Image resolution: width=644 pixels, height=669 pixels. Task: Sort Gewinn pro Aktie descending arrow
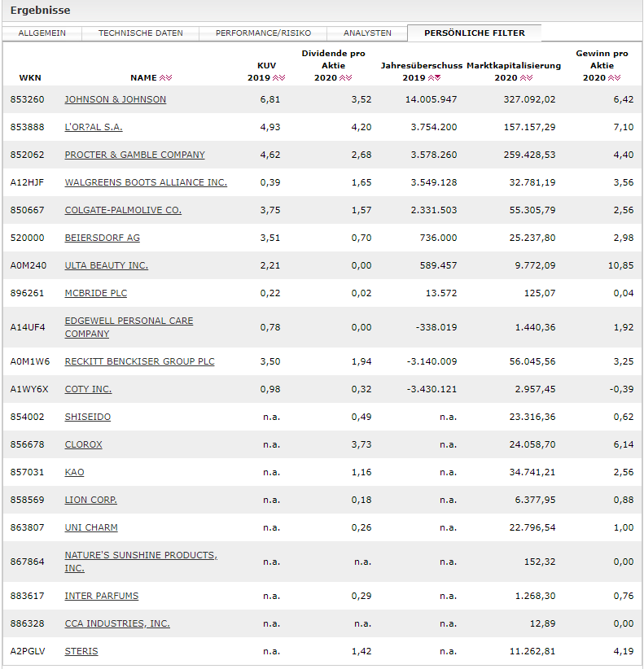pos(618,77)
